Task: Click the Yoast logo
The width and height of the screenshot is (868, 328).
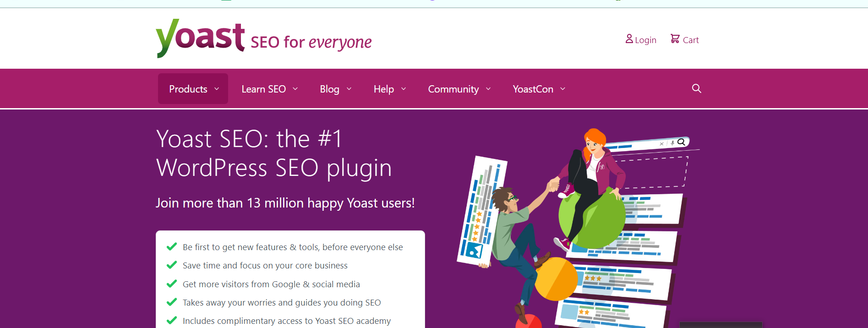Action: (x=200, y=38)
